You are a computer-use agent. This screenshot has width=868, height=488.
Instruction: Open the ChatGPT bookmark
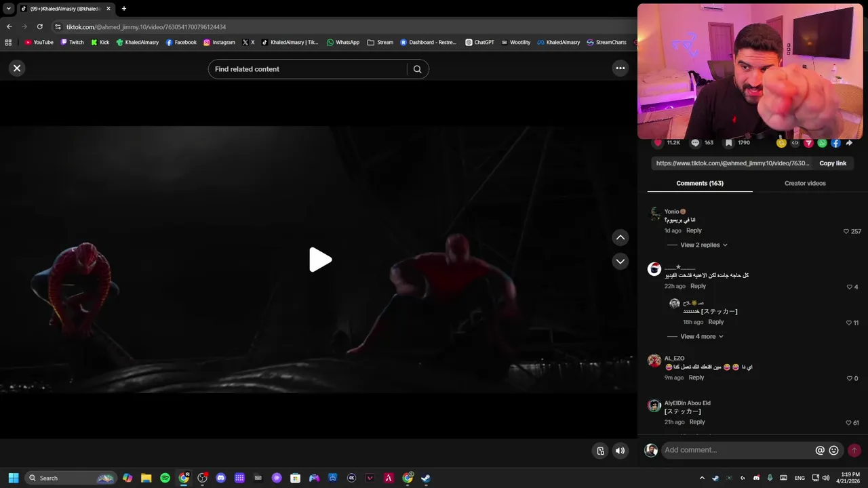479,42
